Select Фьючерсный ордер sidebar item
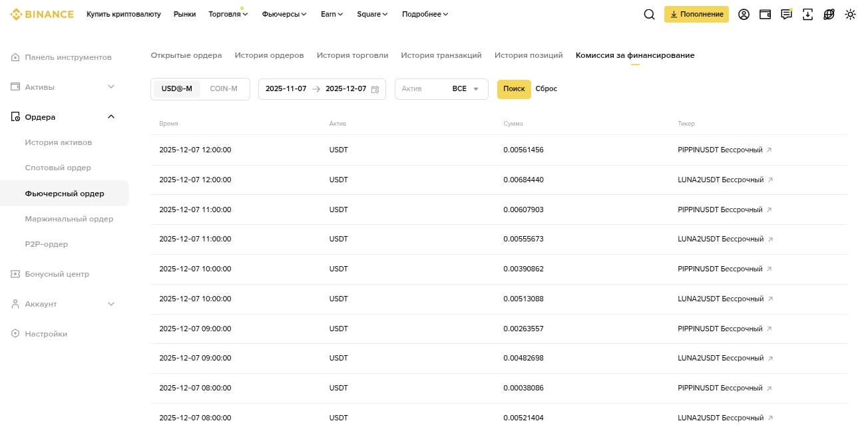 [x=65, y=194]
